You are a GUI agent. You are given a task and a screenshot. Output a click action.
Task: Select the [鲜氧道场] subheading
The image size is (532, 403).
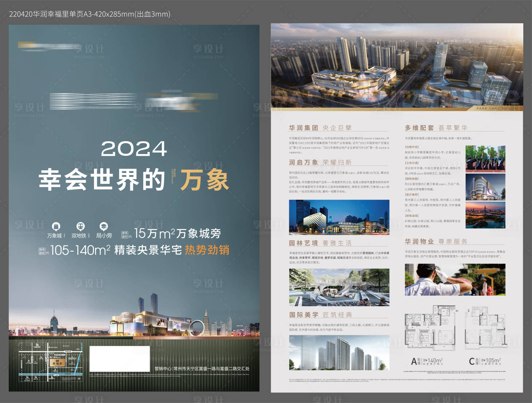(x=412, y=216)
